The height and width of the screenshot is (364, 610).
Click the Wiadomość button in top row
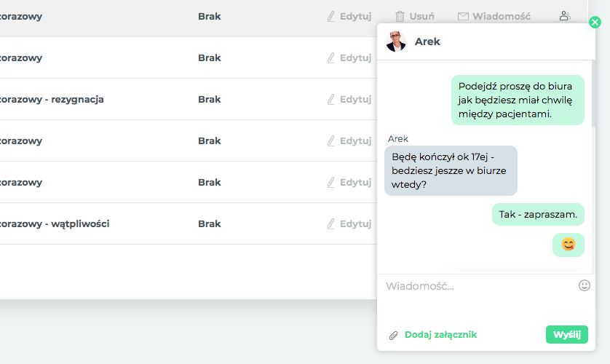click(x=494, y=16)
